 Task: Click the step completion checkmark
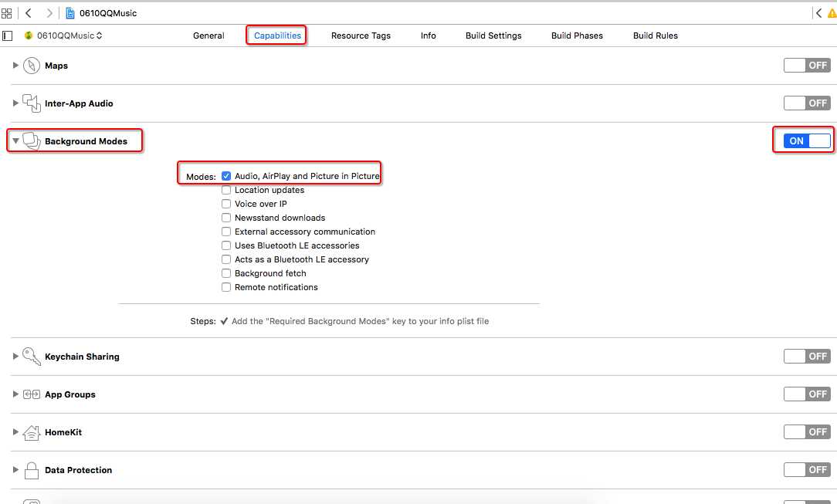coord(224,321)
